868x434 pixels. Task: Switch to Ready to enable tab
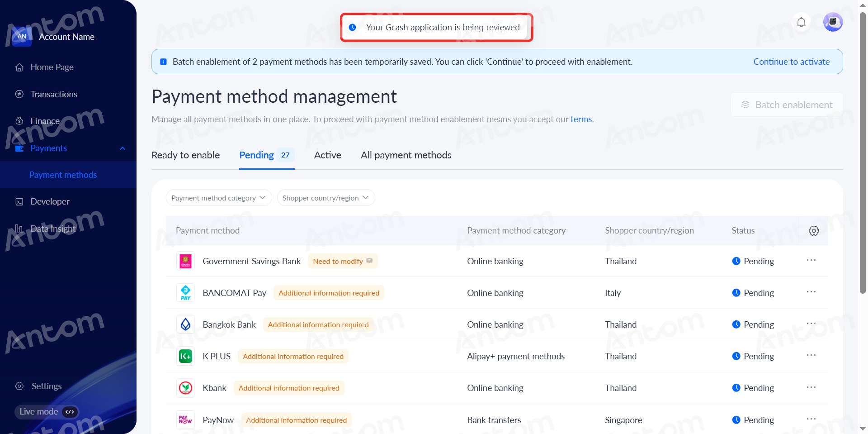tap(185, 155)
